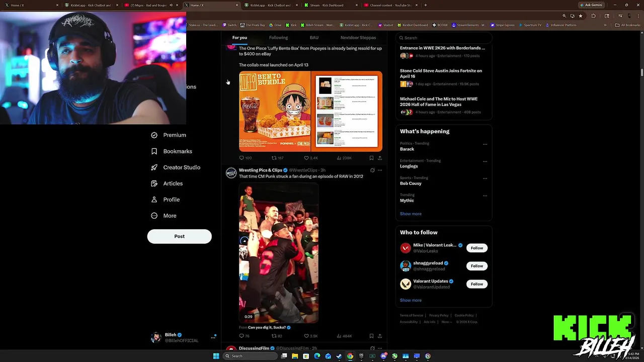The width and height of the screenshot is (644, 362).
Task: Click the white Post button
Action: coord(179,236)
